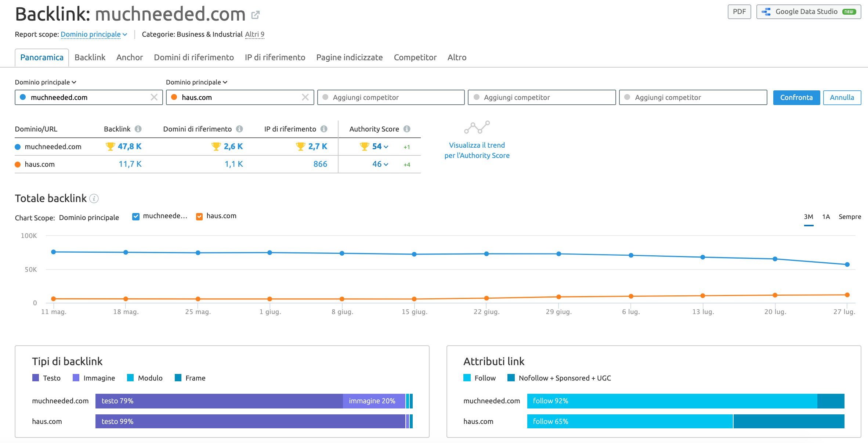Click muchneeded.com domain input field
868x443 pixels.
[x=89, y=97]
